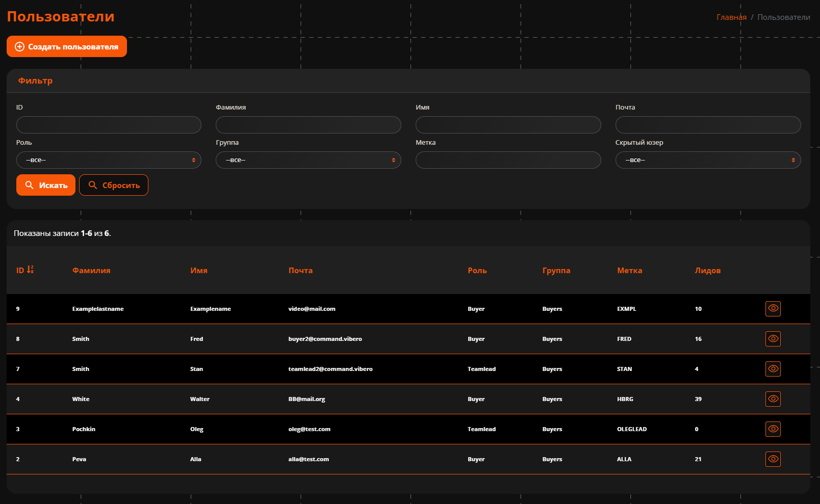The width and height of the screenshot is (820, 504).
Task: Click the Сбросить reset button
Action: pyautogui.click(x=114, y=185)
